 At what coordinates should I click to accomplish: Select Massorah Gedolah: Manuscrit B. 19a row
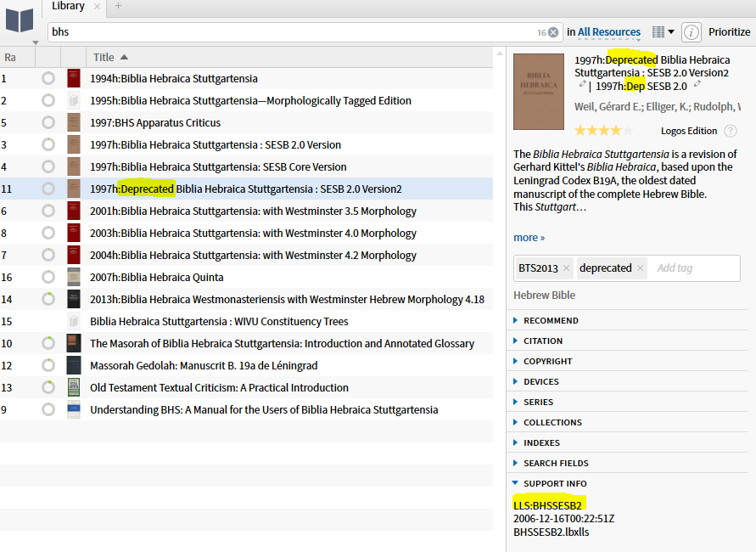click(x=246, y=365)
